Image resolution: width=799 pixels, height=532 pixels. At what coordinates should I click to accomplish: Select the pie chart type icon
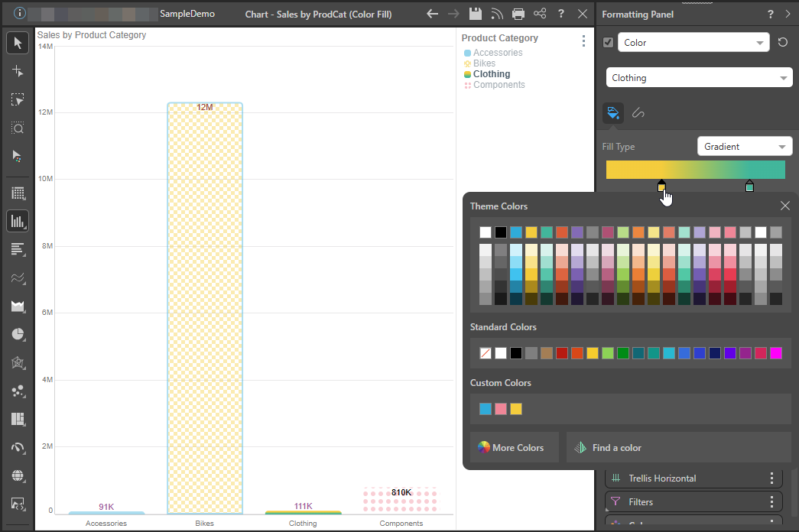18,334
